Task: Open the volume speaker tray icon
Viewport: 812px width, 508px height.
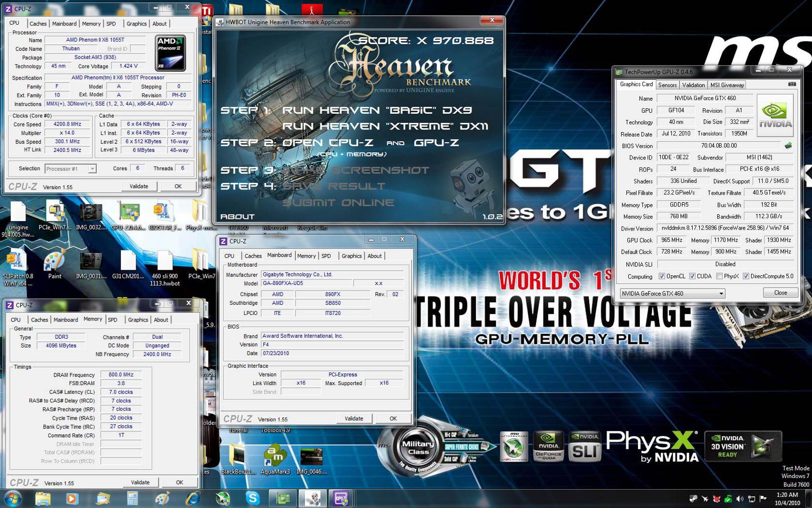Action: [x=740, y=499]
